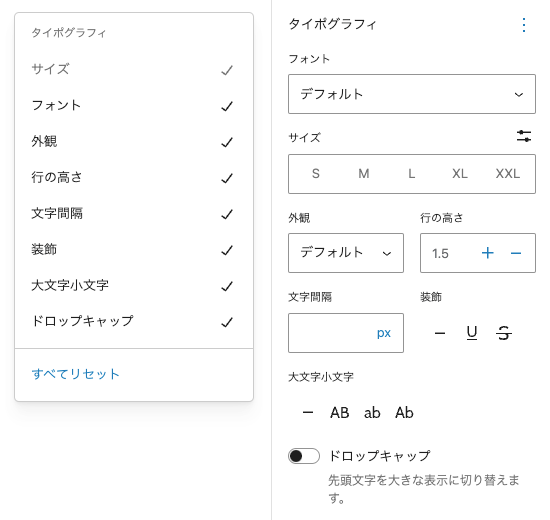Click the 大文字小文字 section label above AB
Viewport: 550px width, 520px height.
pyautogui.click(x=321, y=377)
